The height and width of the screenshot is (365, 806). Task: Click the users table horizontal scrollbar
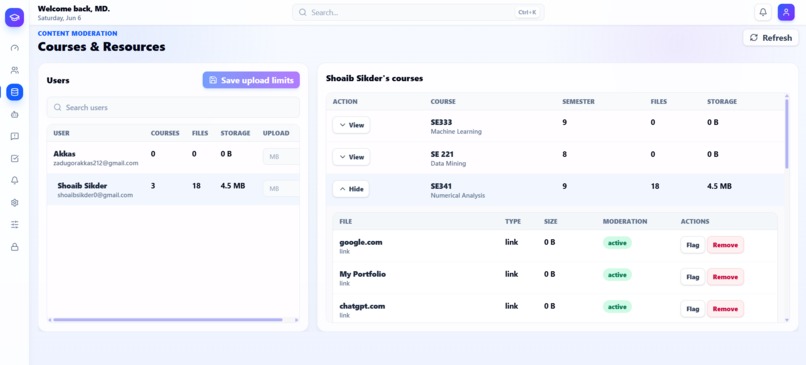(x=168, y=320)
